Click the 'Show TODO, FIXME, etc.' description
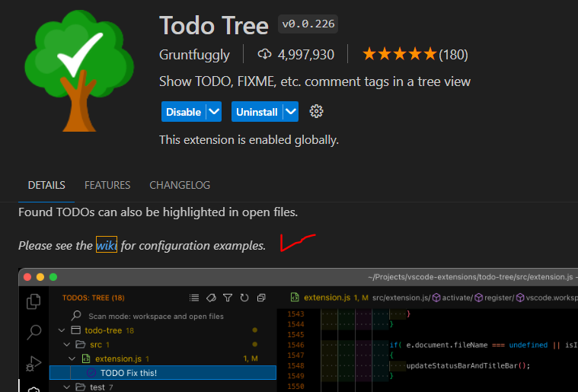578x392 pixels. pyautogui.click(x=315, y=81)
